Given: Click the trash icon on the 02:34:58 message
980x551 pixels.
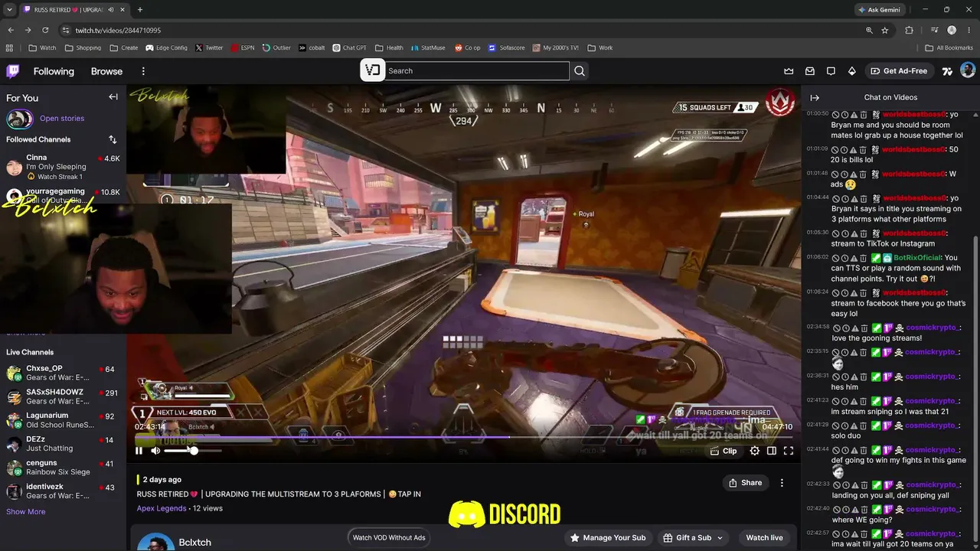Looking at the screenshot, I should 863,328.
